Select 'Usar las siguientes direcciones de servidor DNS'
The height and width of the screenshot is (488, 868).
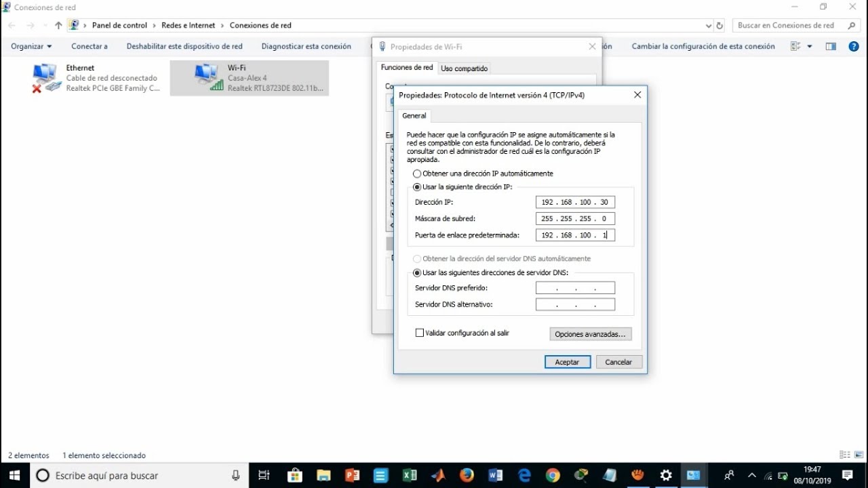coord(417,272)
